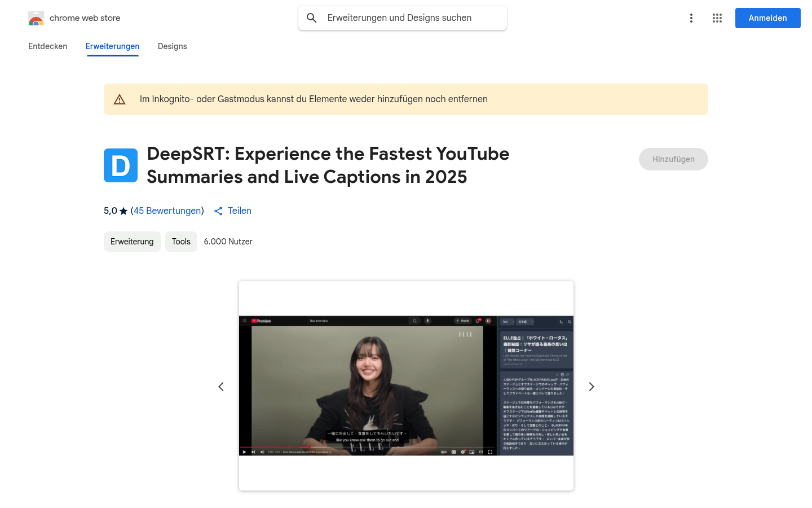Image resolution: width=812 pixels, height=508 pixels.
Task: Click the Inkognito warning message text
Action: [x=314, y=99]
